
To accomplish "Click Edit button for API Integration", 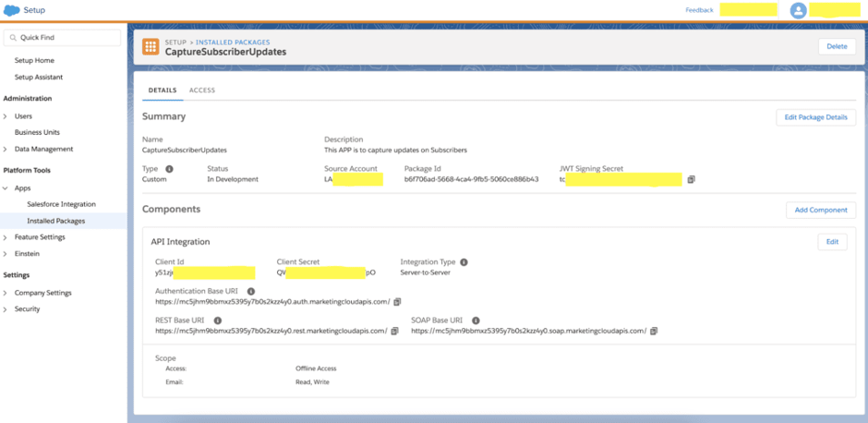I will coord(833,242).
